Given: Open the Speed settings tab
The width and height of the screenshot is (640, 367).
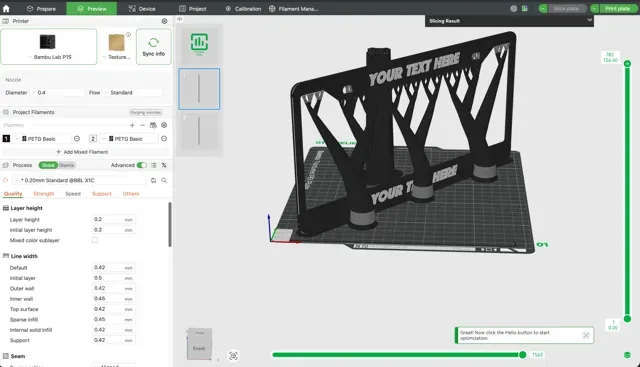Looking at the screenshot, I should pyautogui.click(x=73, y=194).
